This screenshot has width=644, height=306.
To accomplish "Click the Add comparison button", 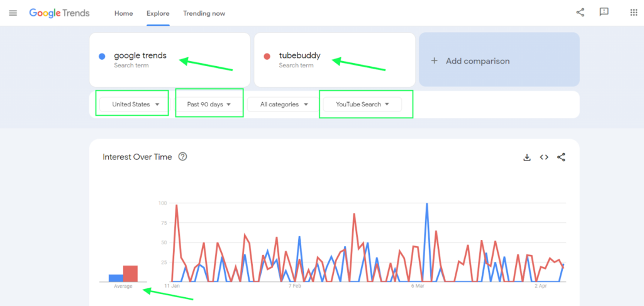I will [x=499, y=61].
